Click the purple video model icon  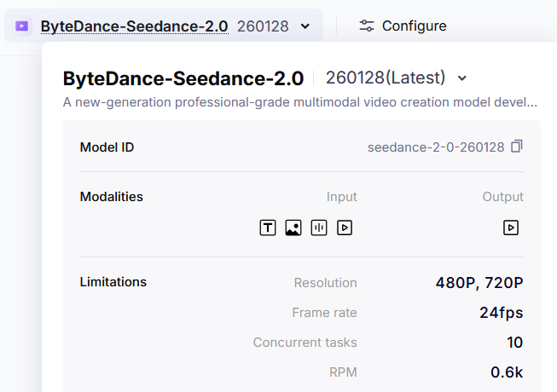coord(21,26)
